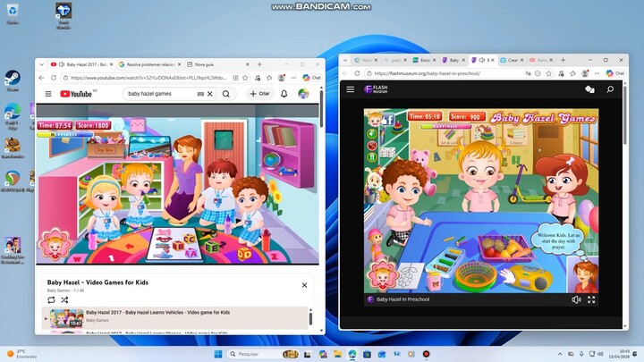Mute the Baby Hazel In Preschool game
Viewport: 644px width, 362px height.
coord(576,299)
